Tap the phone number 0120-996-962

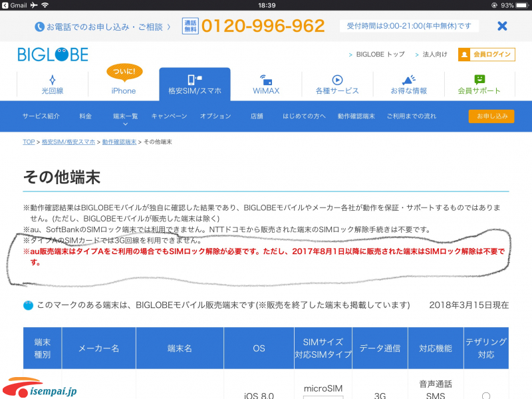click(x=263, y=26)
